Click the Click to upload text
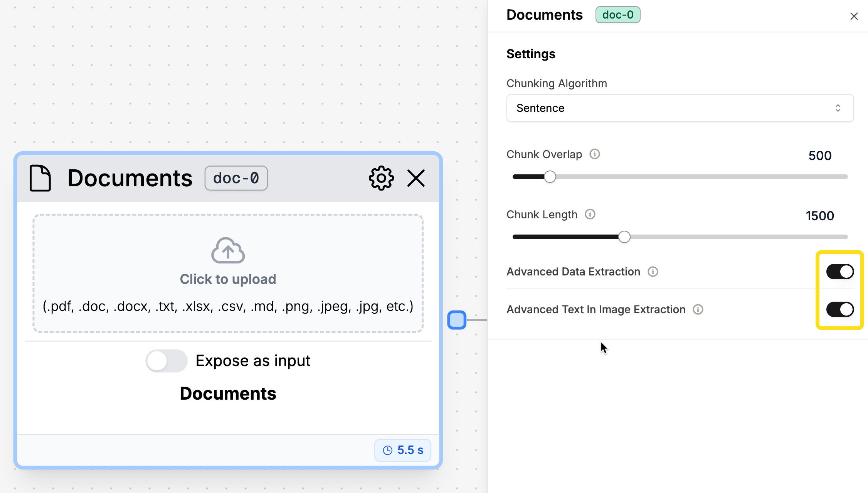Viewport: 868px width, 493px height. pyautogui.click(x=228, y=279)
